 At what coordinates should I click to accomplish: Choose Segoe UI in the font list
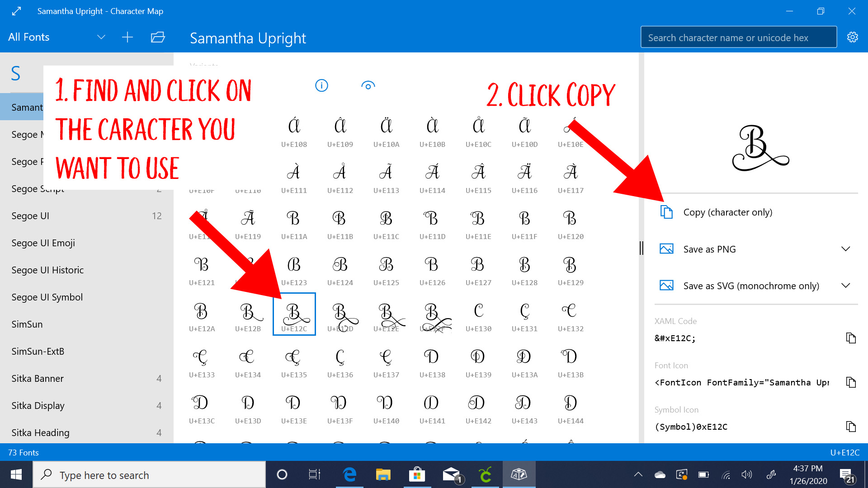pyautogui.click(x=86, y=216)
